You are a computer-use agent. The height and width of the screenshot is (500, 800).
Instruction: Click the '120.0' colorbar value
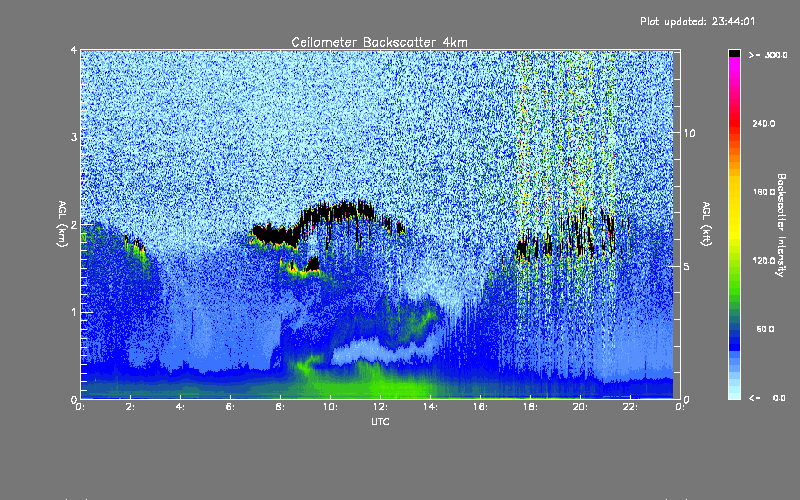(764, 260)
